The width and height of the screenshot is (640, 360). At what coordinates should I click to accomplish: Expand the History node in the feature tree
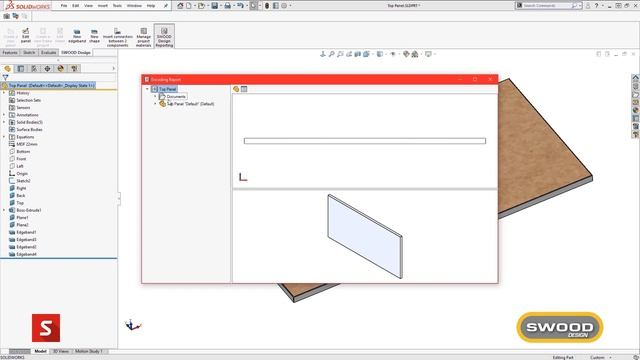tap(4, 93)
